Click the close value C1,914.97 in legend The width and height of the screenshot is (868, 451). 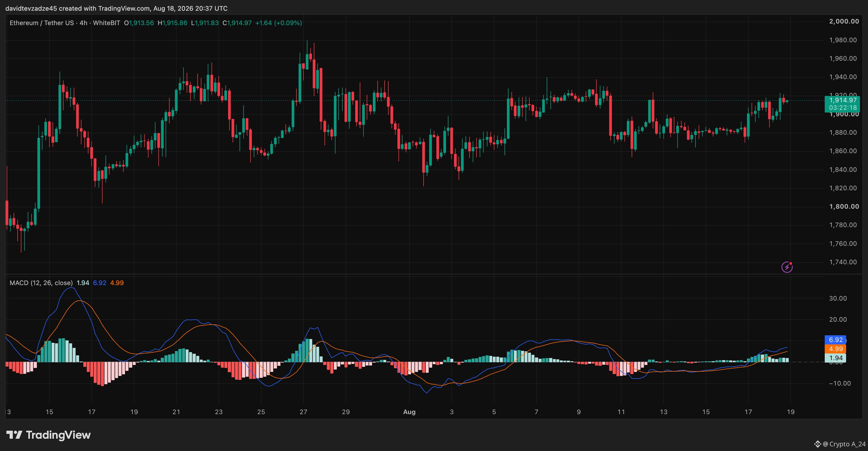coord(237,23)
